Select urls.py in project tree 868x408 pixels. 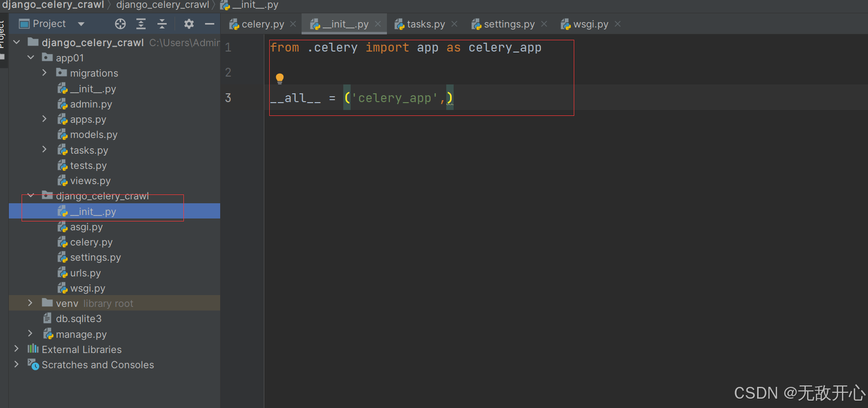85,273
